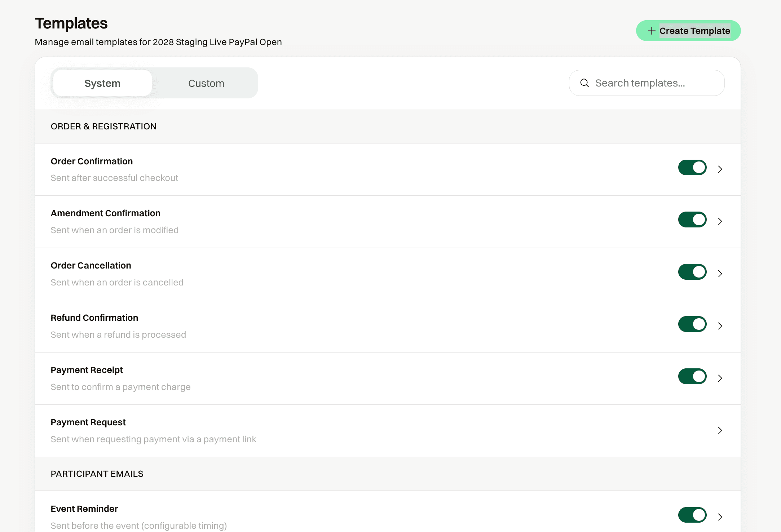Toggle the Refund Confirmation switch
781x532 pixels.
692,324
